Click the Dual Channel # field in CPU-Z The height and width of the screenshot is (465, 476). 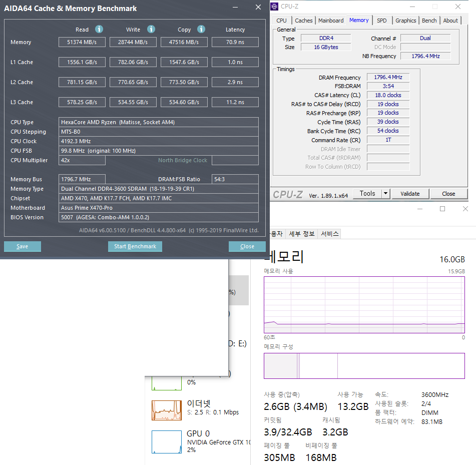tap(425, 38)
